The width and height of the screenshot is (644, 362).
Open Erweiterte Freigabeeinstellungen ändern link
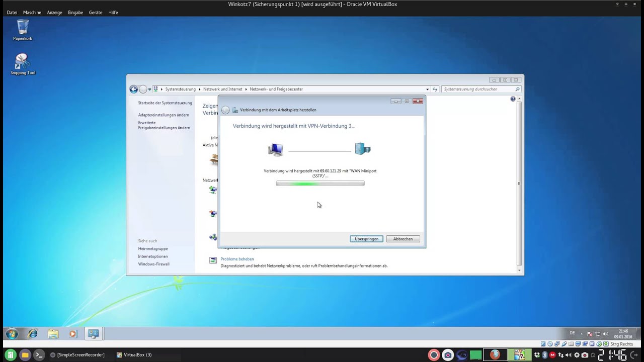coord(164,125)
